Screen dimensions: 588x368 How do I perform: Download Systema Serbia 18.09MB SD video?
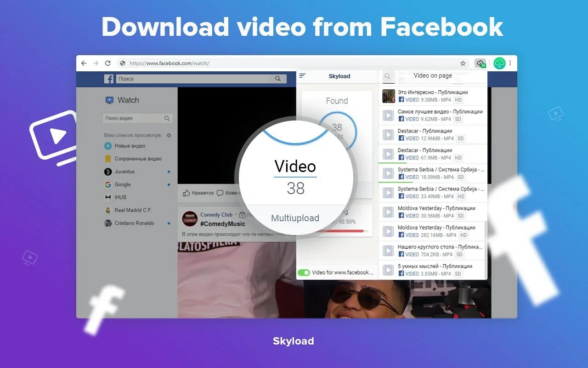(x=432, y=173)
